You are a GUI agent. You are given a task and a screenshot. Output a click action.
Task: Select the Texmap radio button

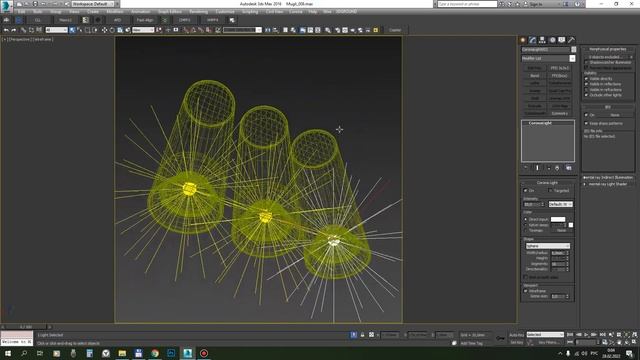[526, 230]
